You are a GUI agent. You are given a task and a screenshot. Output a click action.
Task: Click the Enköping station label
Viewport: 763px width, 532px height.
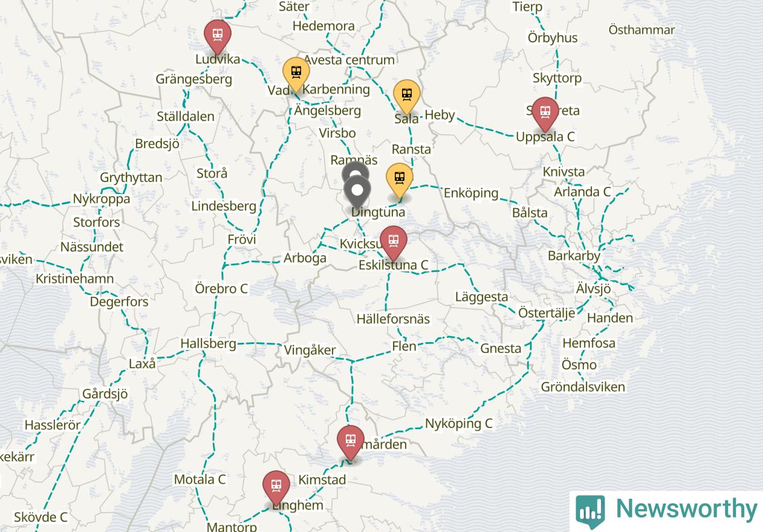click(471, 193)
